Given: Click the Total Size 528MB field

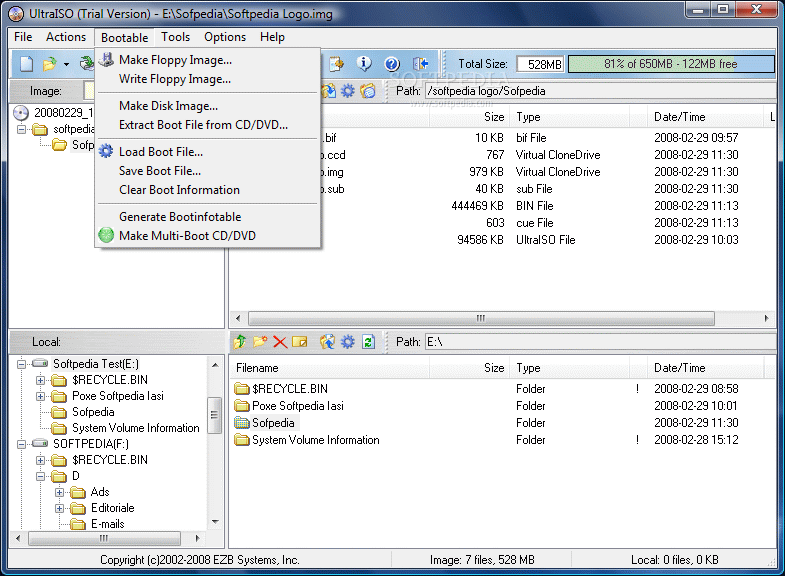Looking at the screenshot, I should [x=540, y=64].
